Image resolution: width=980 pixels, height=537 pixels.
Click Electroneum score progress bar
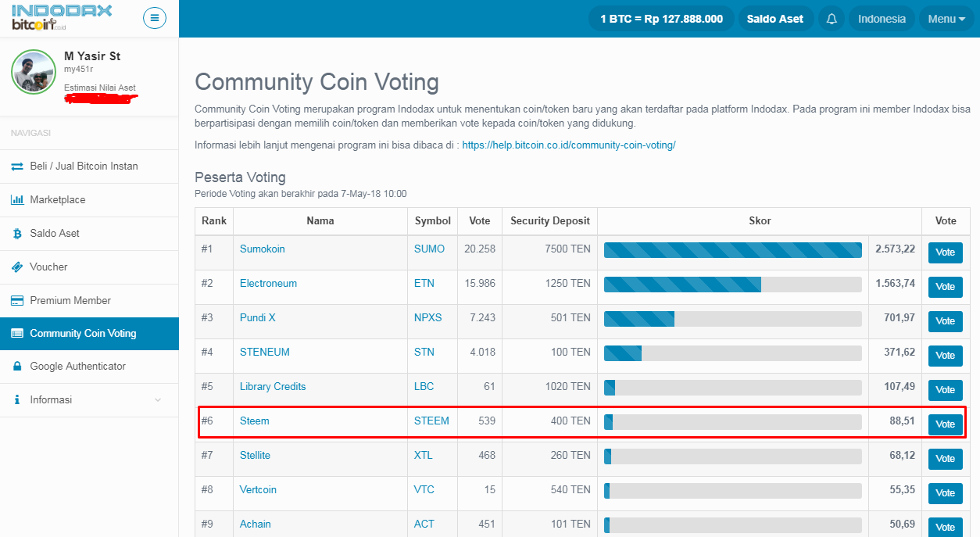(733, 285)
